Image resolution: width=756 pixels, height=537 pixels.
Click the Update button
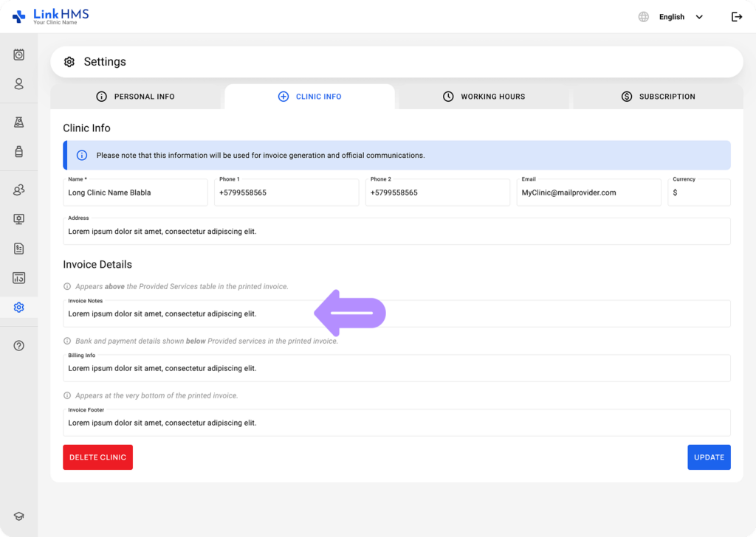(709, 457)
